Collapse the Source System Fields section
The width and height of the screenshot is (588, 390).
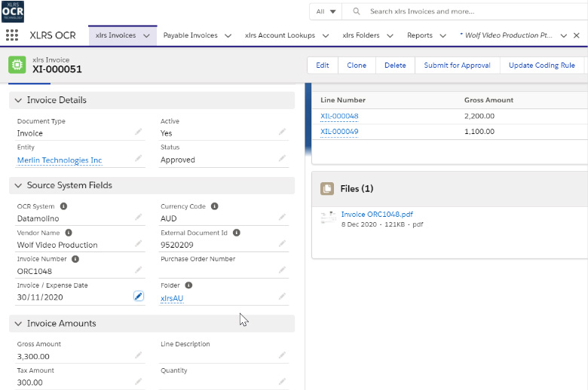point(18,185)
